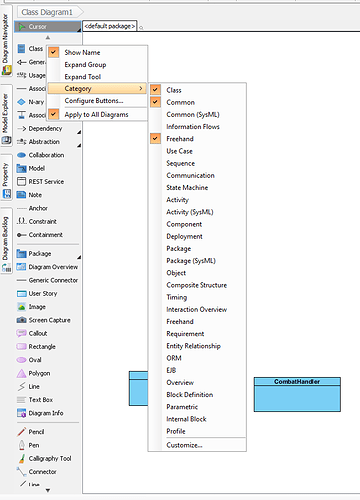This screenshot has width=360, height=500.
Task: Choose the Screen Capture tool
Action: [43, 320]
